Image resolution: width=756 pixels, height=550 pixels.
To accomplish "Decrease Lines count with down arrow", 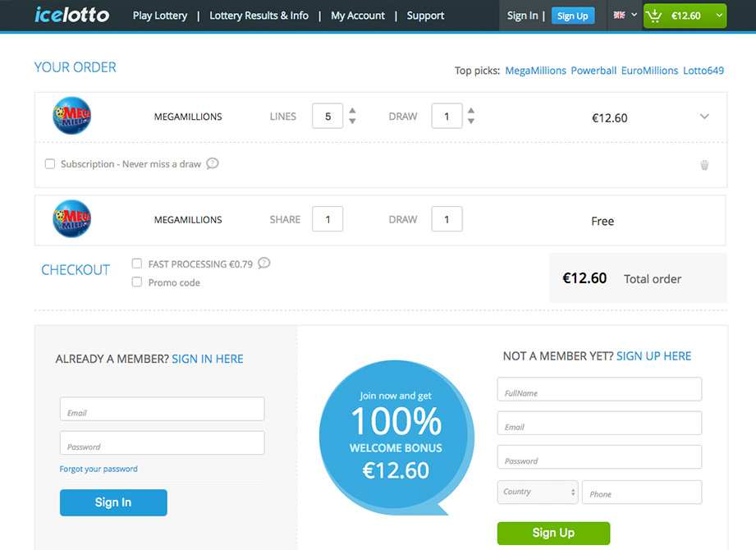I will coord(352,121).
